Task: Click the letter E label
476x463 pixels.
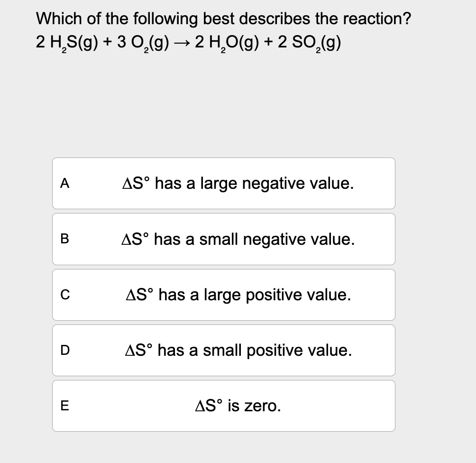Action: pos(65,406)
